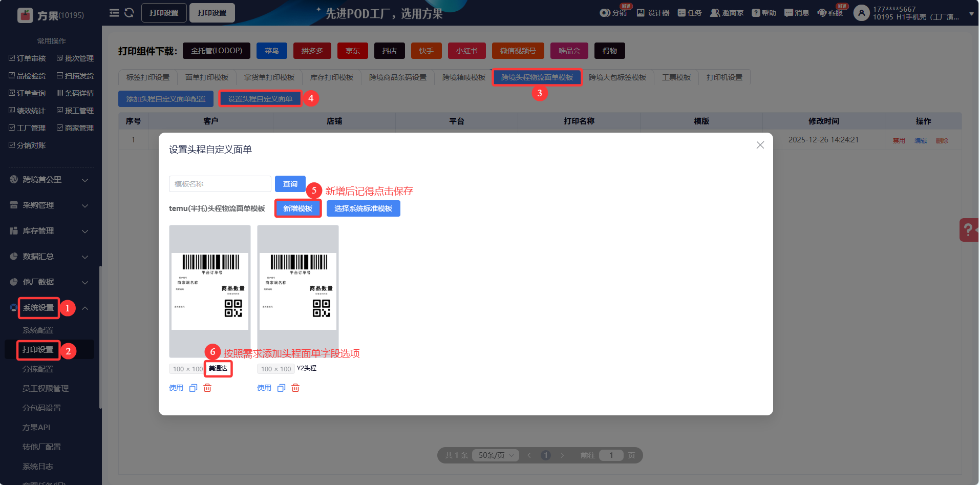
Task: Collapse the sidebar menu icon
Action: 114,13
